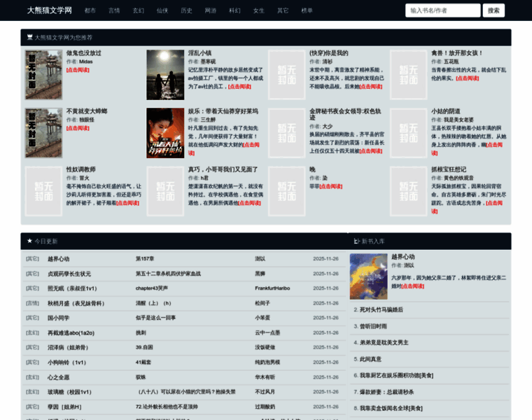Viewport: 532px width, 420px height.
Task: Open the title 做鬼也没放过
Action: [84, 53]
